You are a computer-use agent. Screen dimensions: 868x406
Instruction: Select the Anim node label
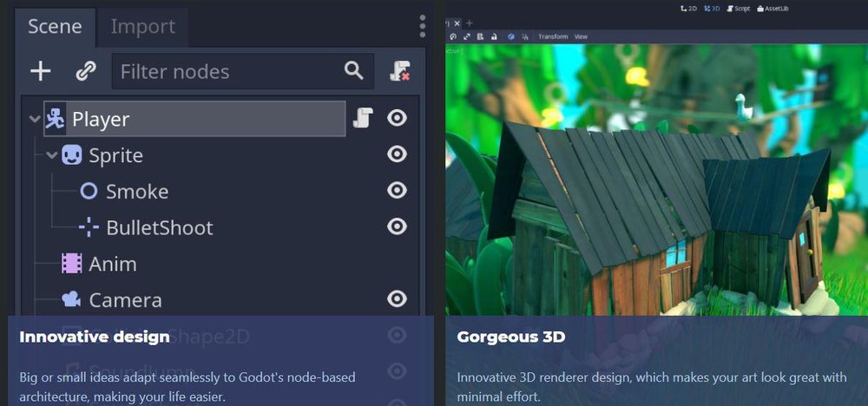click(x=113, y=264)
